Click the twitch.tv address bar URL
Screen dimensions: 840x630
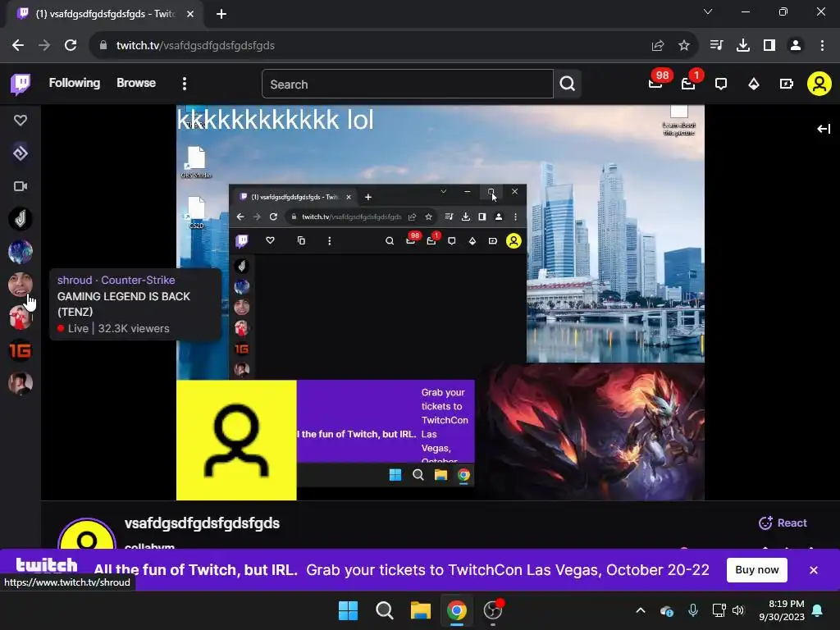coord(195,46)
